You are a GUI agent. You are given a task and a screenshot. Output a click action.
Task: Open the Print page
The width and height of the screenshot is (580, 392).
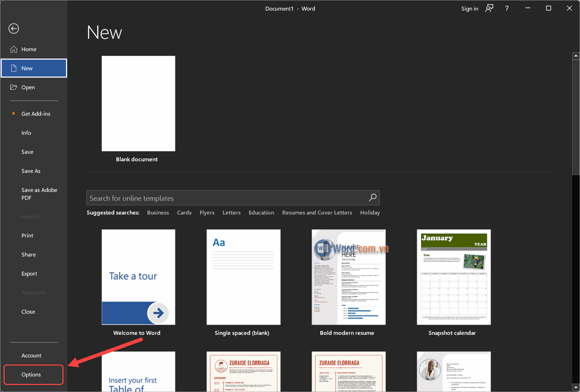click(34, 236)
